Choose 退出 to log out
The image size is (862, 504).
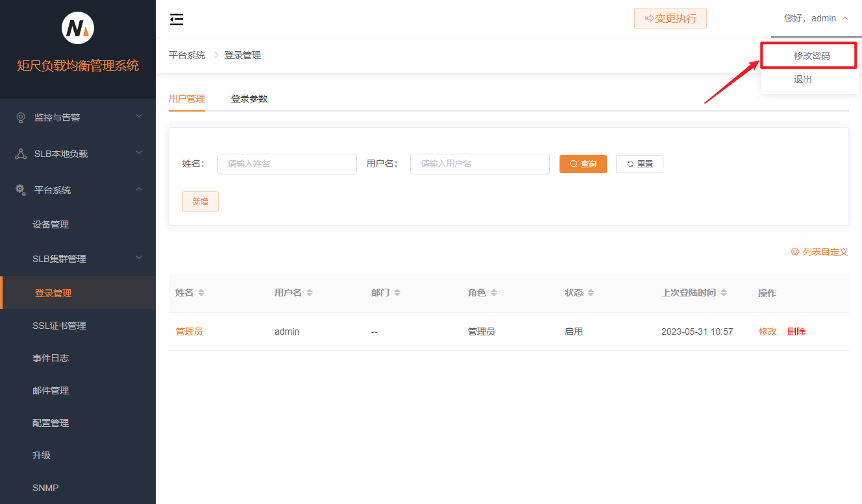coord(803,79)
